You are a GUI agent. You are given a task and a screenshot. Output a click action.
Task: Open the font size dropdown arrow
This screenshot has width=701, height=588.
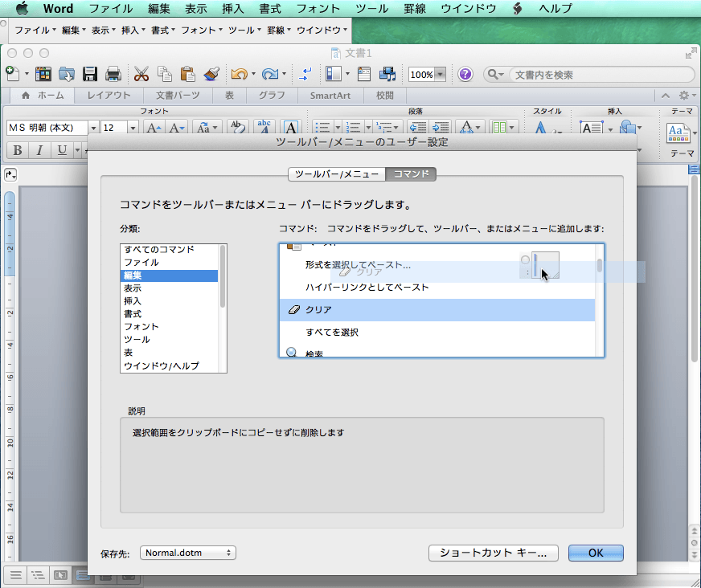pyautogui.click(x=133, y=128)
